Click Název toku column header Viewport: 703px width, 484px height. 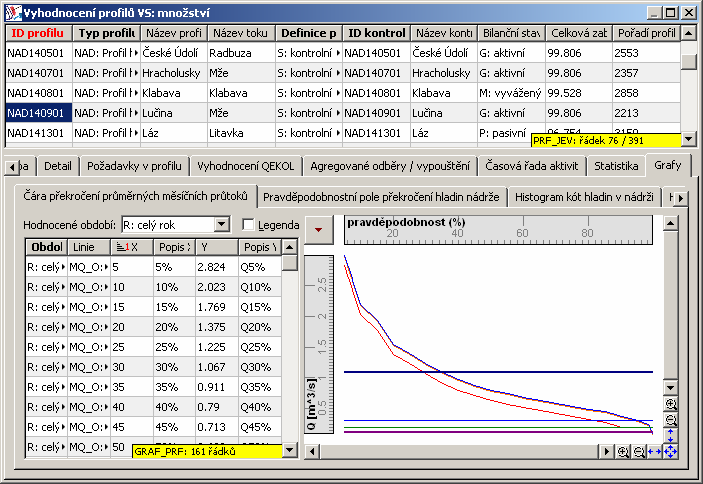tap(240, 33)
